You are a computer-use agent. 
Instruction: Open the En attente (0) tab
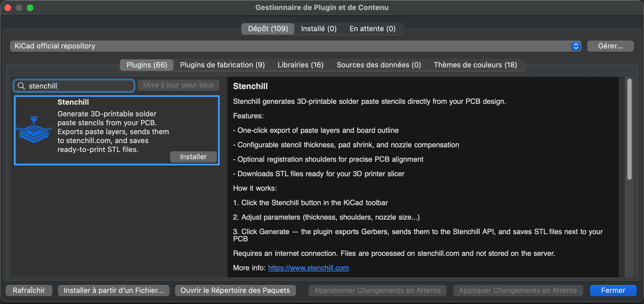coord(372,29)
